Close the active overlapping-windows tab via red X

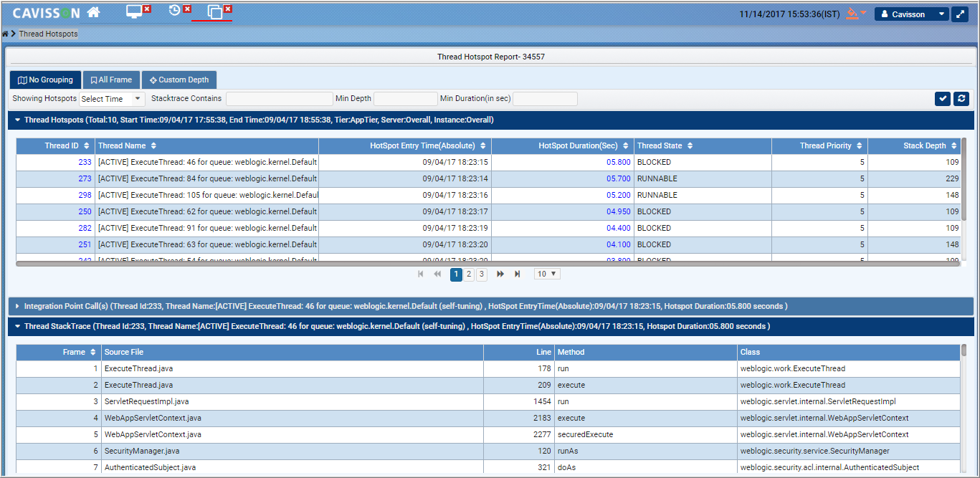pyautogui.click(x=228, y=9)
